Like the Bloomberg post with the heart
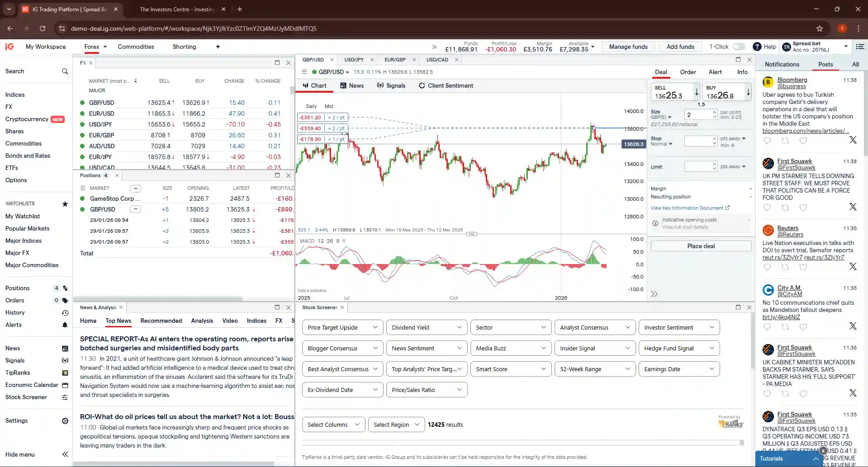868x467 pixels. pyautogui.click(x=804, y=141)
